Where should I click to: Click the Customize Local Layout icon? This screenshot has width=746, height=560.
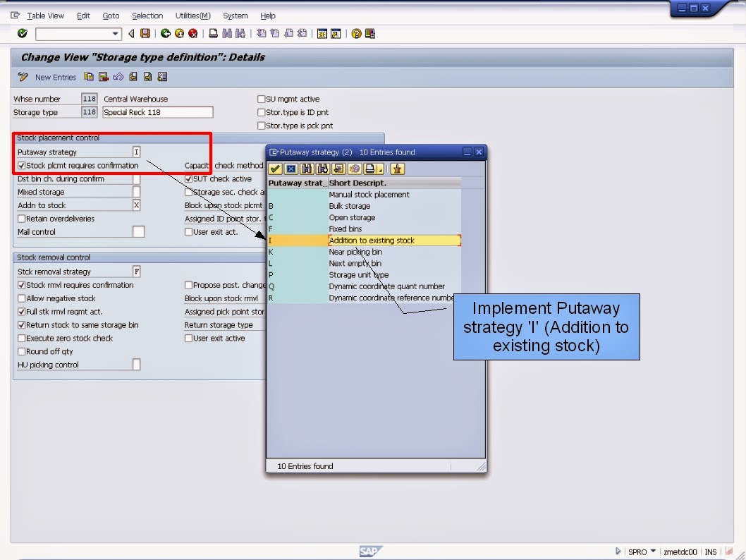pos(369,33)
